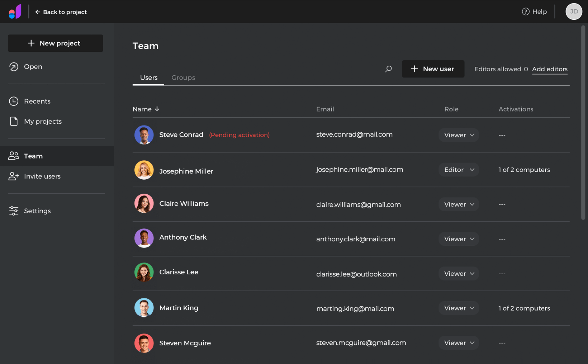
Task: Go to My projects in sidebar
Action: coord(57,121)
